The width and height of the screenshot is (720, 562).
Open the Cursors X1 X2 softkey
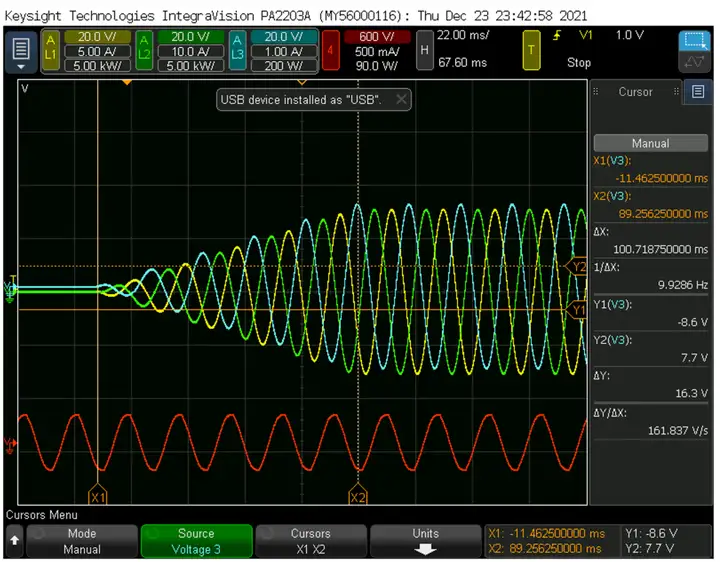click(x=311, y=541)
